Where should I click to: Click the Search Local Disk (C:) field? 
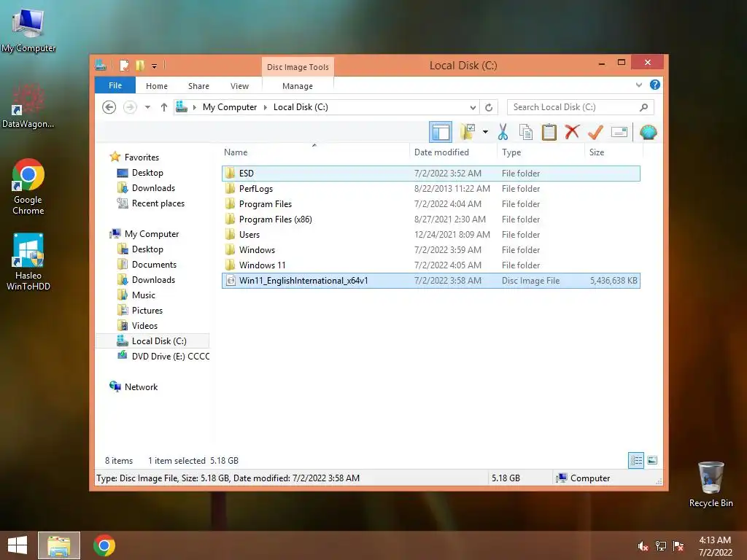tap(580, 107)
